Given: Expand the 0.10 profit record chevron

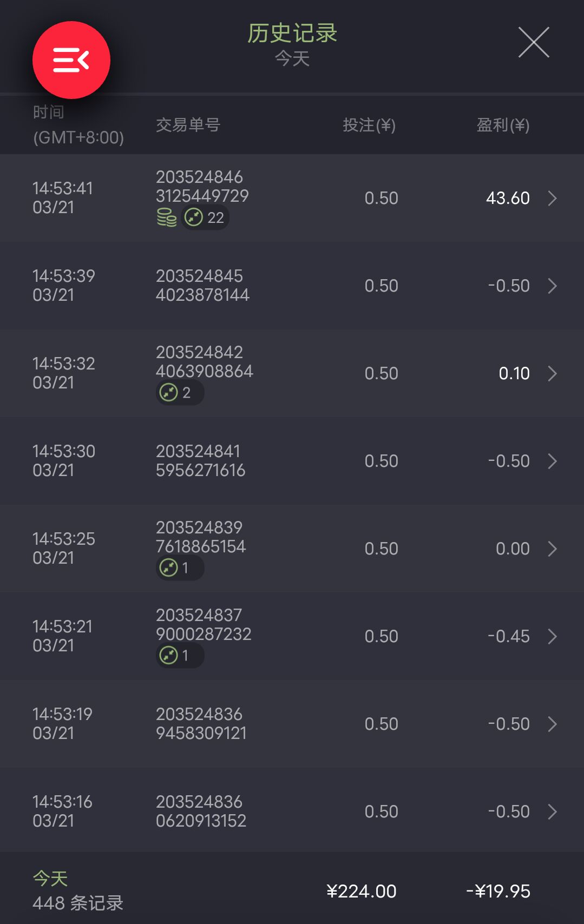Looking at the screenshot, I should (552, 373).
